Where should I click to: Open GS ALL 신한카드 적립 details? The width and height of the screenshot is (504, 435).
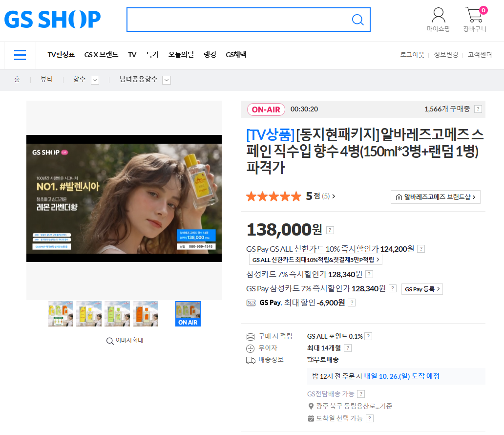point(315,260)
